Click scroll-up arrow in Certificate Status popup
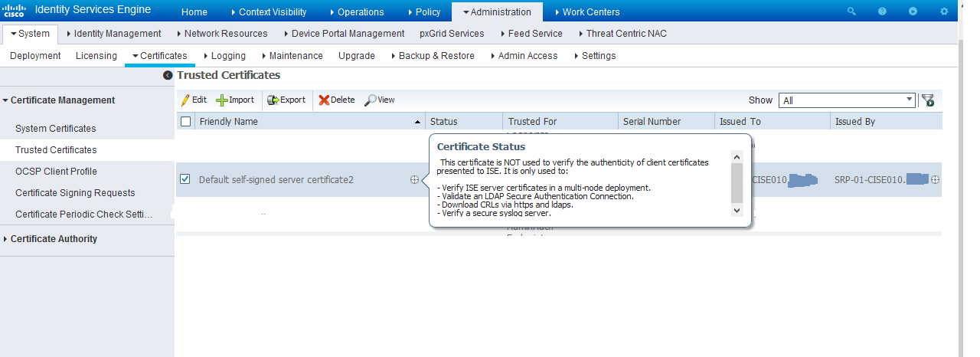Image resolution: width=980 pixels, height=357 pixels. pos(737,156)
